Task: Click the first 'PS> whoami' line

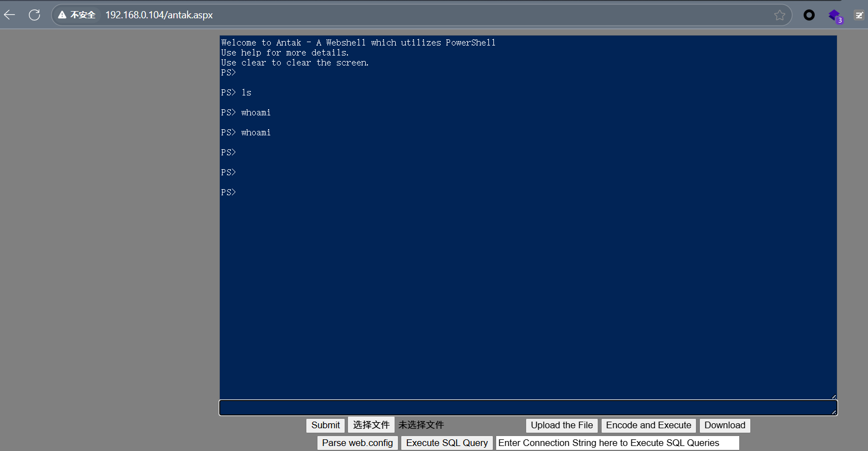Action: (246, 113)
